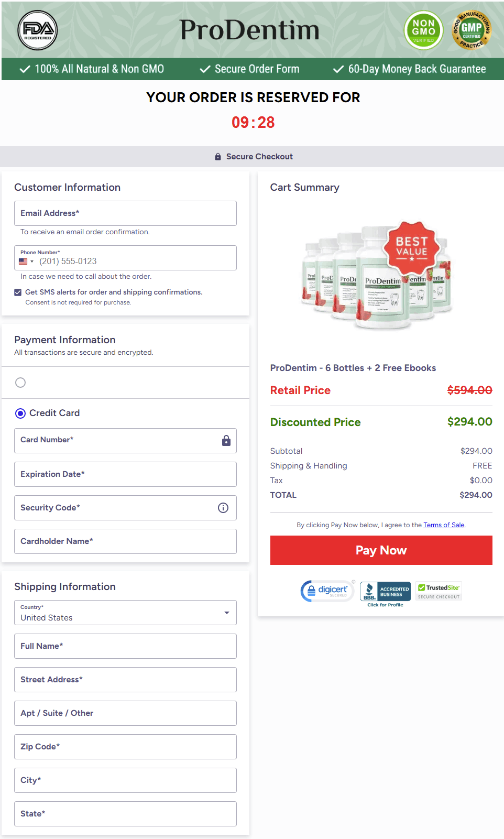
Task: Click the FDA Registered badge icon
Action: tap(38, 30)
